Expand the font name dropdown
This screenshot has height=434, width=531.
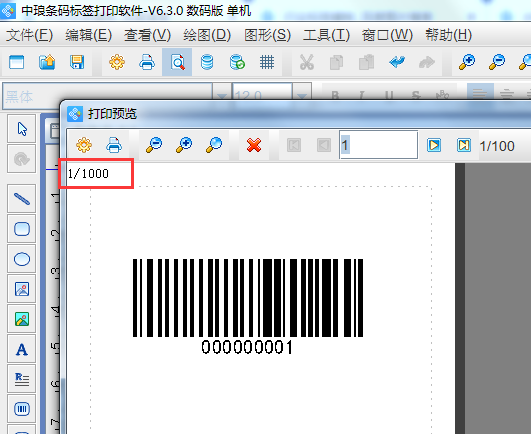pos(222,96)
